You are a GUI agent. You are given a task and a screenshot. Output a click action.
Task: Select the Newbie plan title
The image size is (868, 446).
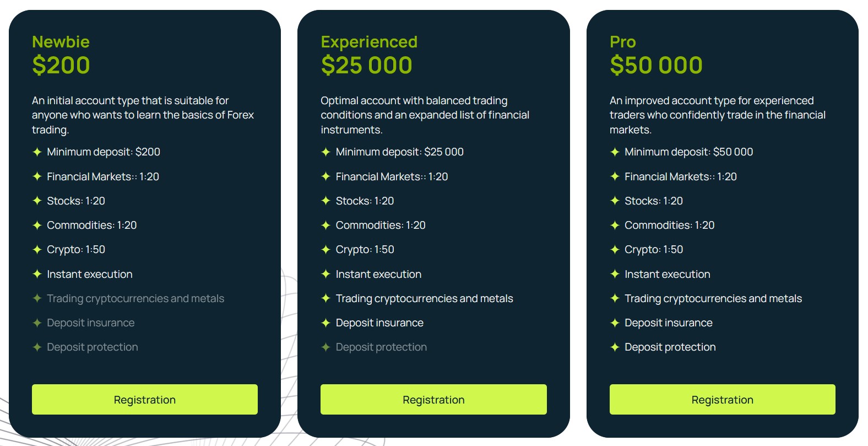[61, 42]
